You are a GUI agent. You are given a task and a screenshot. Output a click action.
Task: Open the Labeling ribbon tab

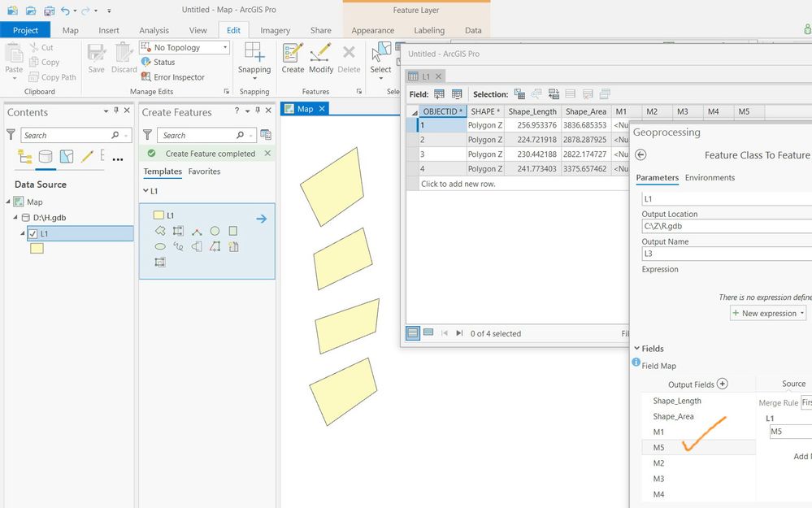tap(429, 30)
